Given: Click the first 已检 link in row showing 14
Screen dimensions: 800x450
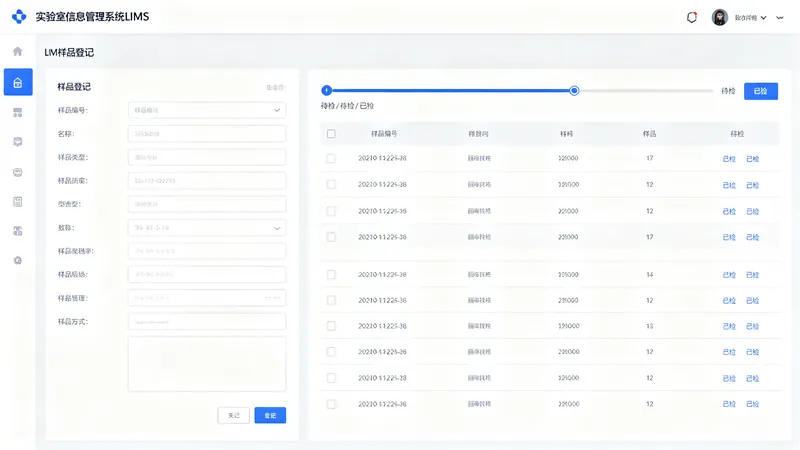Looking at the screenshot, I should [729, 274].
